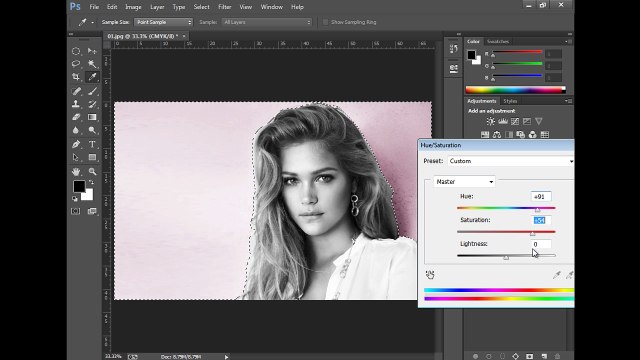This screenshot has width=640, height=360.
Task: Click the Hue slider track
Action: [506, 208]
